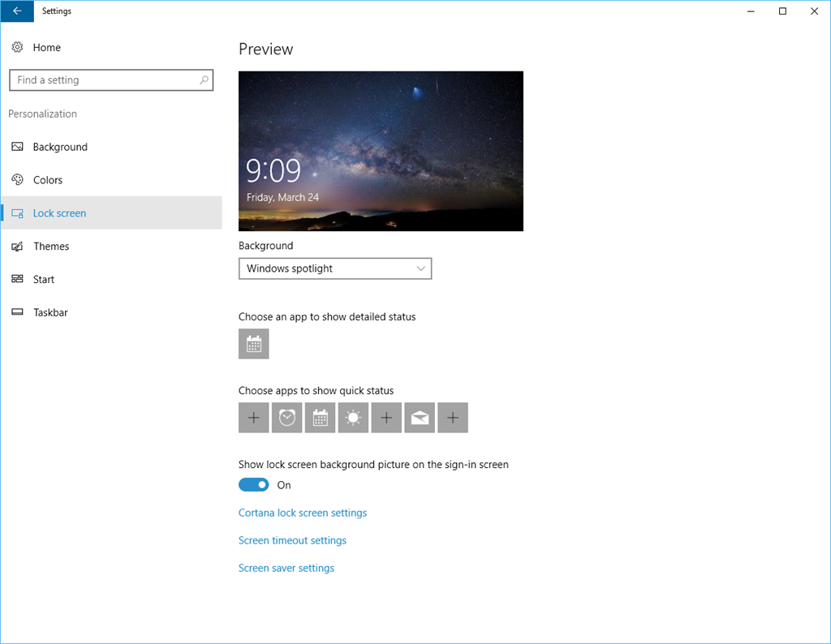Click the Calendar icon under detailed status
Viewport: 831px width, 644px height.
(253, 344)
